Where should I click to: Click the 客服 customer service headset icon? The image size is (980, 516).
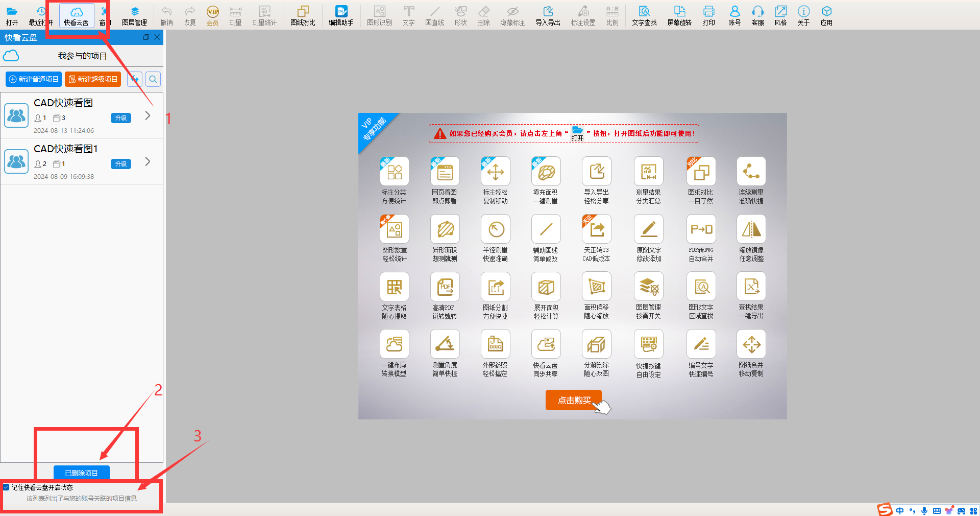pos(757,16)
